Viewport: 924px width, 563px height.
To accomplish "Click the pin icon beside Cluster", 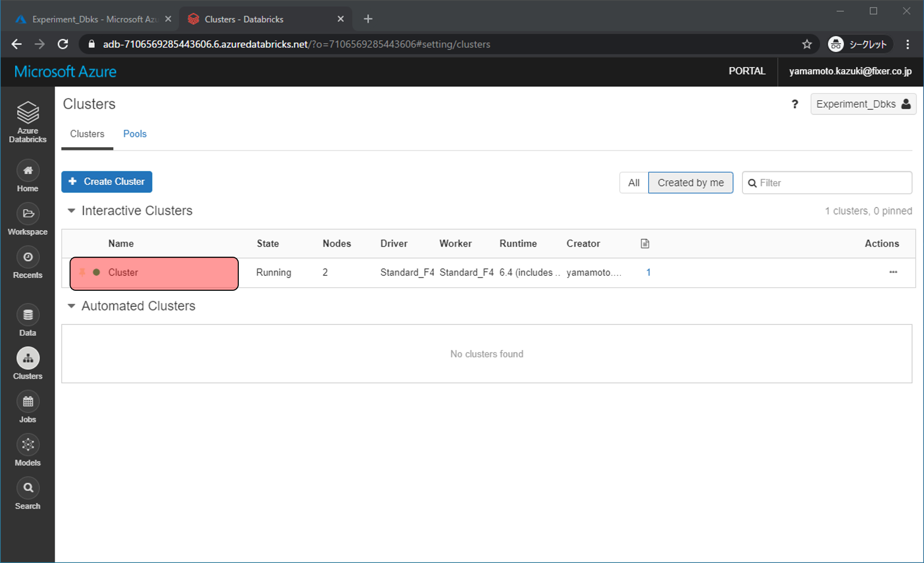I will pos(83,272).
